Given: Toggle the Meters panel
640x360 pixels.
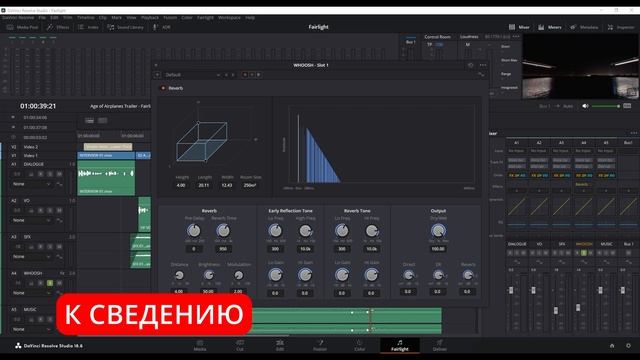Looking at the screenshot, I should click(x=549, y=27).
